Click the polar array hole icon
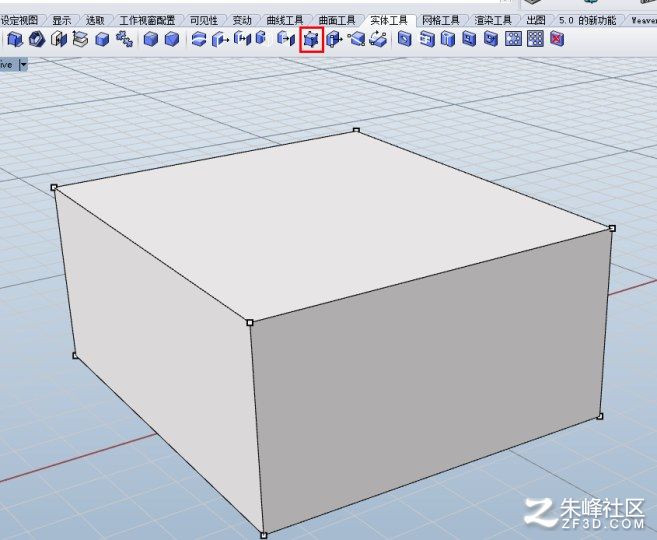The image size is (657, 540). (513, 39)
